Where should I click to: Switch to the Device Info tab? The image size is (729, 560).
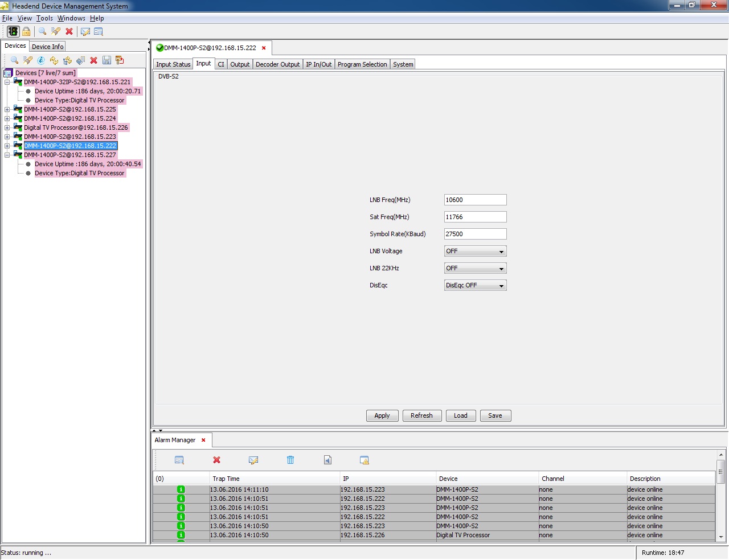(x=47, y=47)
